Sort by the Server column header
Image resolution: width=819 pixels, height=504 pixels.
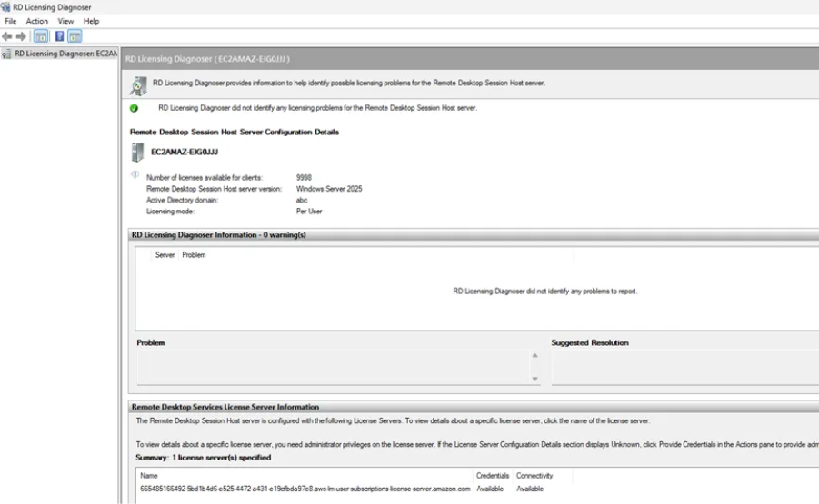coord(165,255)
